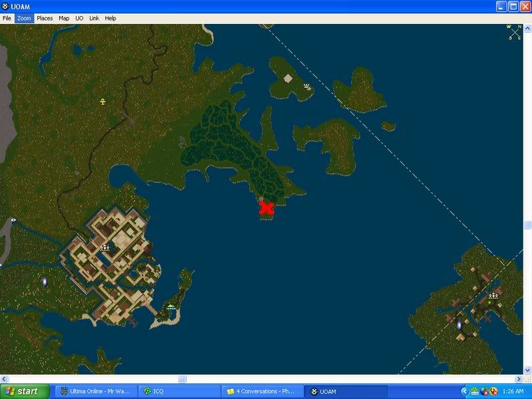Viewport: 532px width, 399px height.
Task: Close the UOAM window
Action: (x=525, y=7)
